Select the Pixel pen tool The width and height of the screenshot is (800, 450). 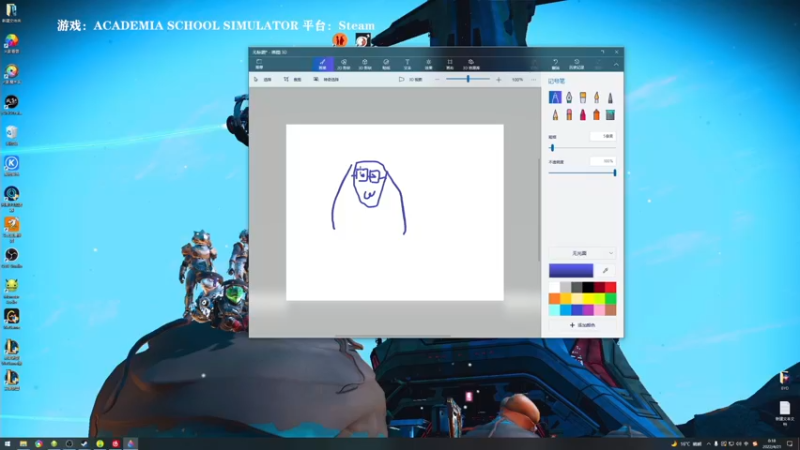click(610, 97)
